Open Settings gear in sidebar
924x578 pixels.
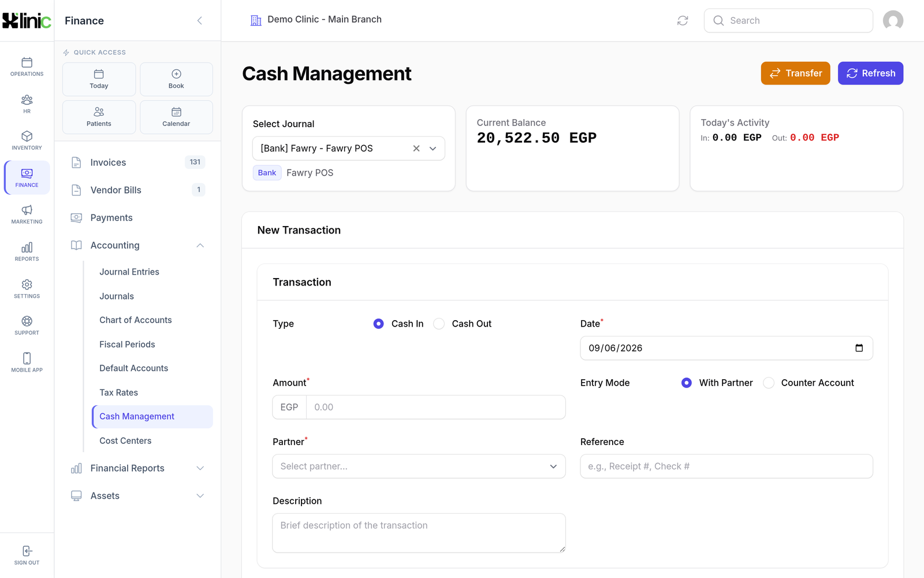click(x=27, y=289)
